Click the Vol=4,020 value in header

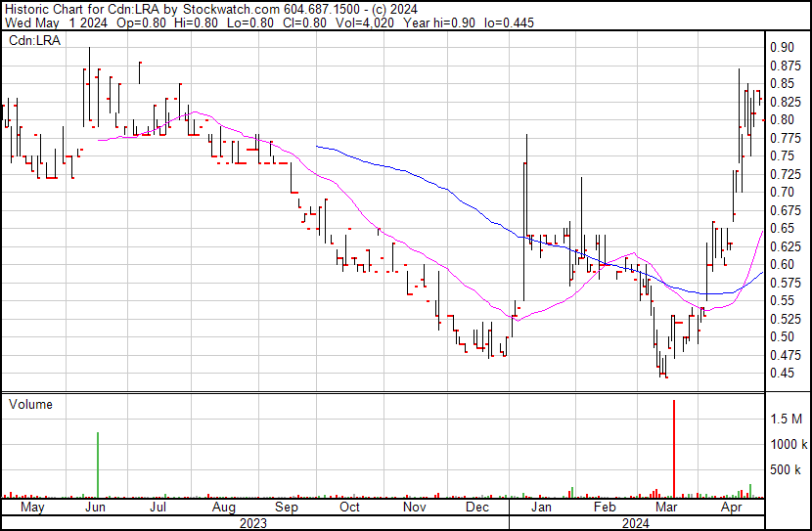point(365,22)
